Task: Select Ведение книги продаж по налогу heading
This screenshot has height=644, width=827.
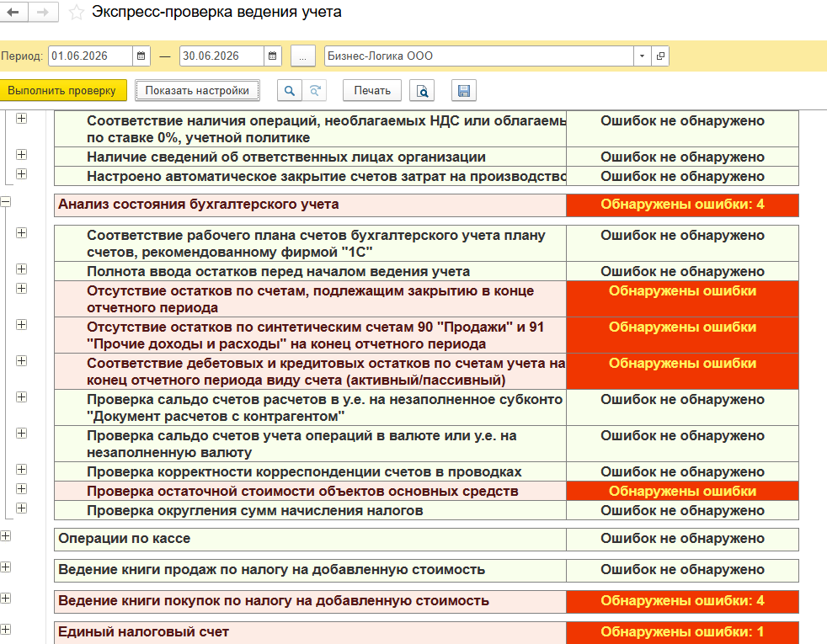Action: 272,570
